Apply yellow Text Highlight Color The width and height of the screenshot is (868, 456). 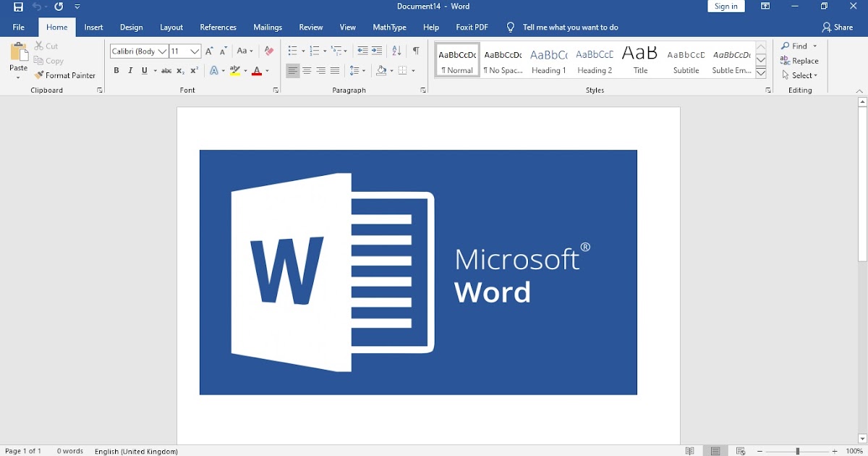234,71
